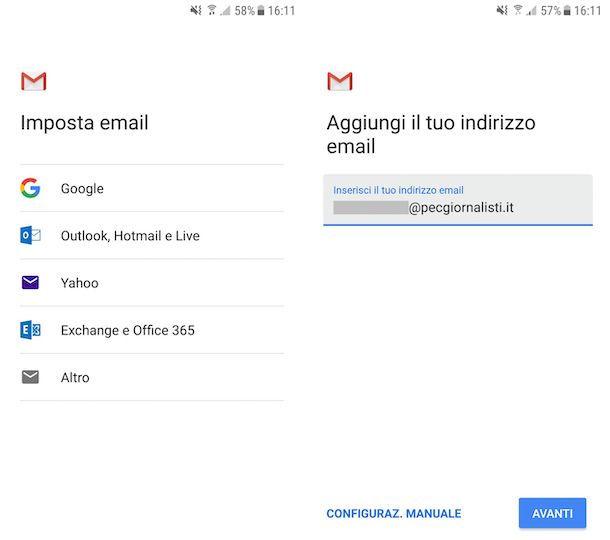Select the Altro option
Screen dimensions: 610x540
152,377
